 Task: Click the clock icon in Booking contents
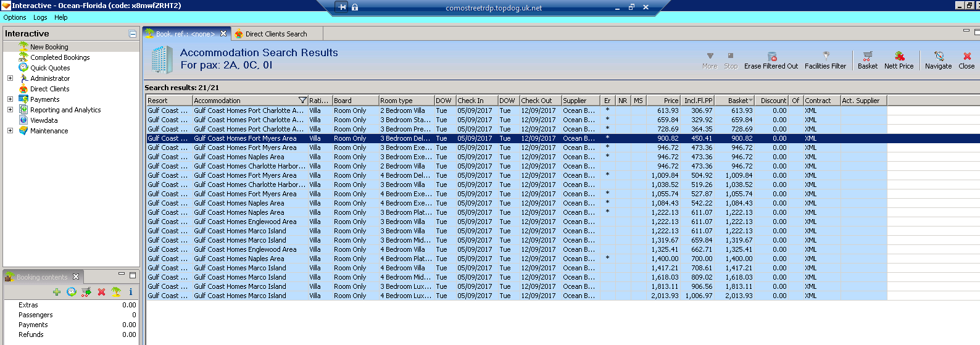coord(72,292)
